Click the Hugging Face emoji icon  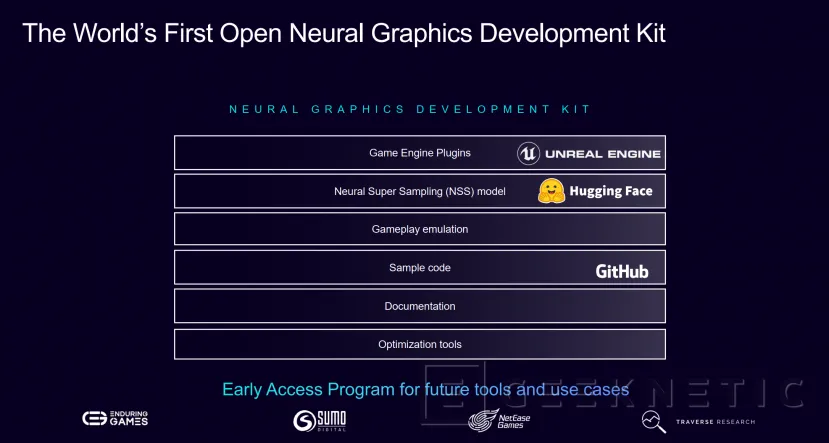(551, 191)
